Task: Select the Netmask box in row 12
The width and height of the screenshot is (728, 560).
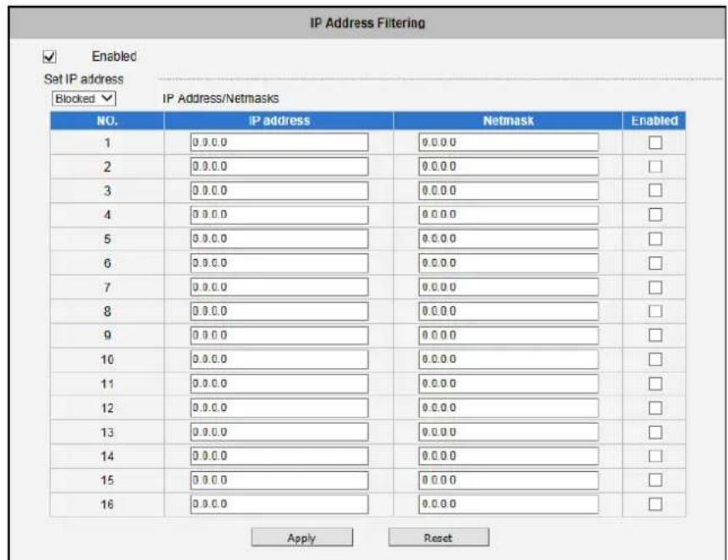Action: (509, 408)
